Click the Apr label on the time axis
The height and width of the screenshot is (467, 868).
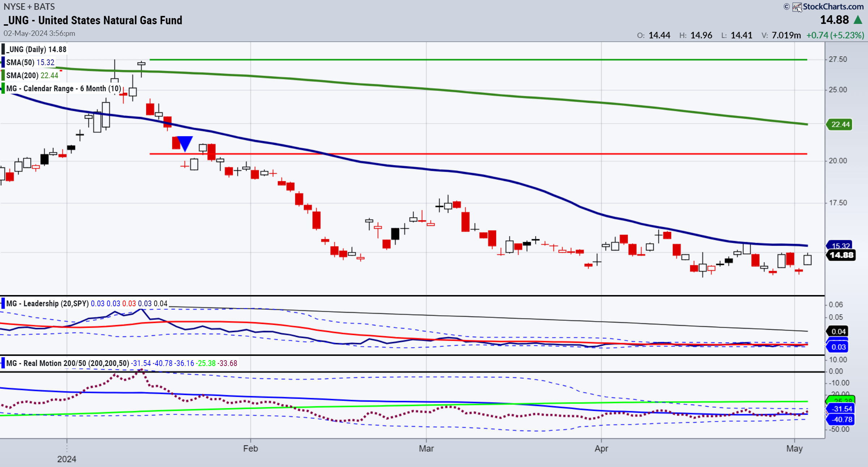point(601,449)
